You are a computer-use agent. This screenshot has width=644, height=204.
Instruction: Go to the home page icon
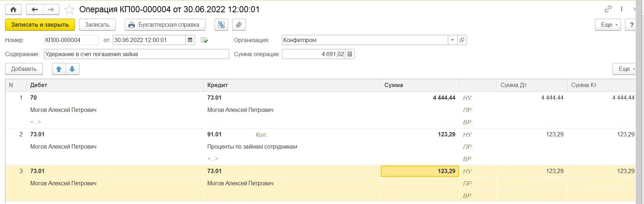coord(13,9)
